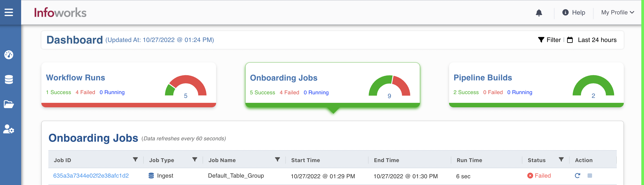The width and height of the screenshot is (644, 185).
Task: Click the Default_Table_Group job name
Action: pyautogui.click(x=236, y=176)
